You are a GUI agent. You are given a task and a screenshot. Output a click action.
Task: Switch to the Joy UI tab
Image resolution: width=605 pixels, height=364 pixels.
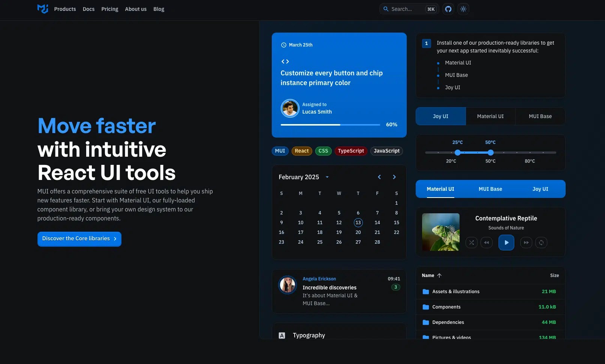(x=541, y=189)
